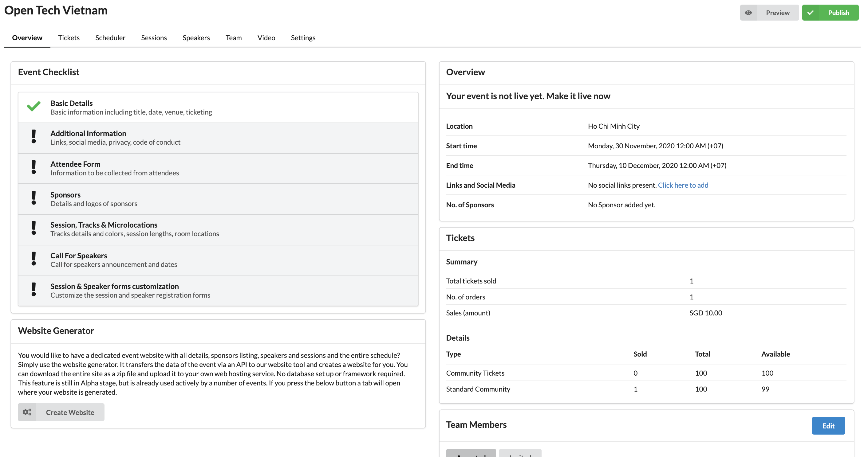Click the eye icon on Preview button
868x457 pixels.
tap(748, 13)
